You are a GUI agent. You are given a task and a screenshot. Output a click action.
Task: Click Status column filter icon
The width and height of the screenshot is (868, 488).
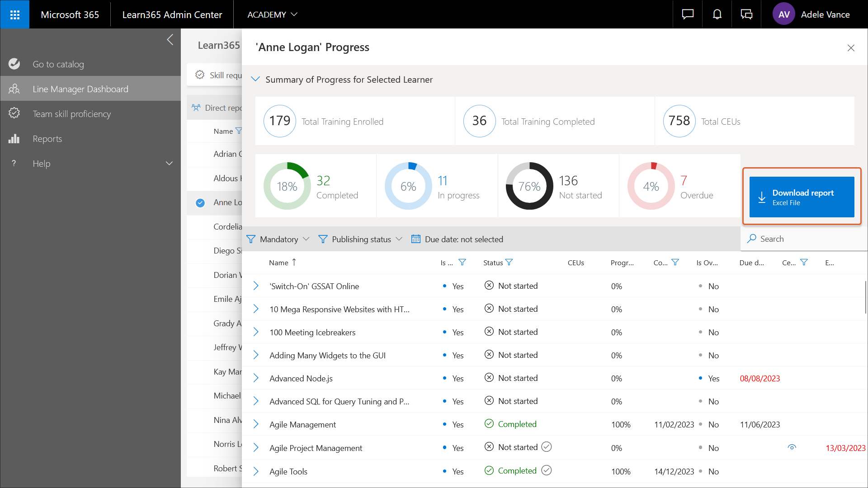509,263
